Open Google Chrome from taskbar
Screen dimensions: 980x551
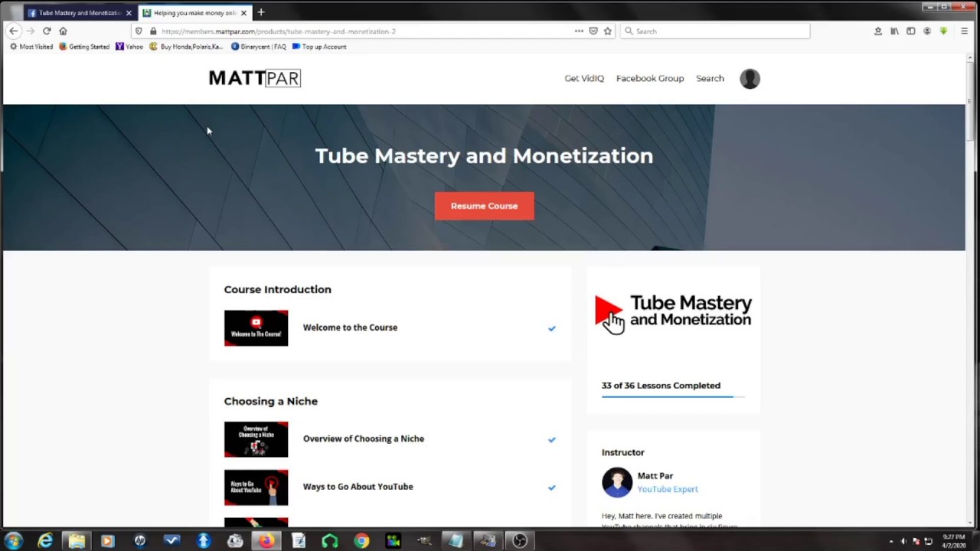[361, 541]
